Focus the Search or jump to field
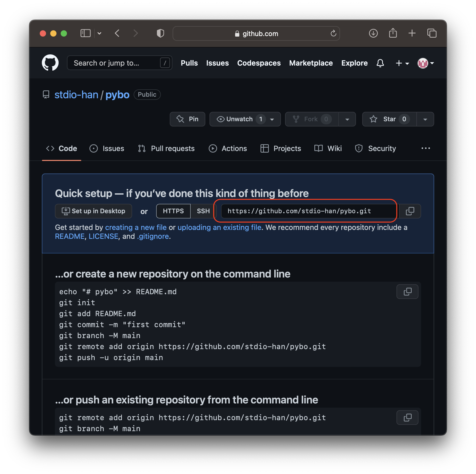Screen dimensions: 476x474 click(120, 63)
